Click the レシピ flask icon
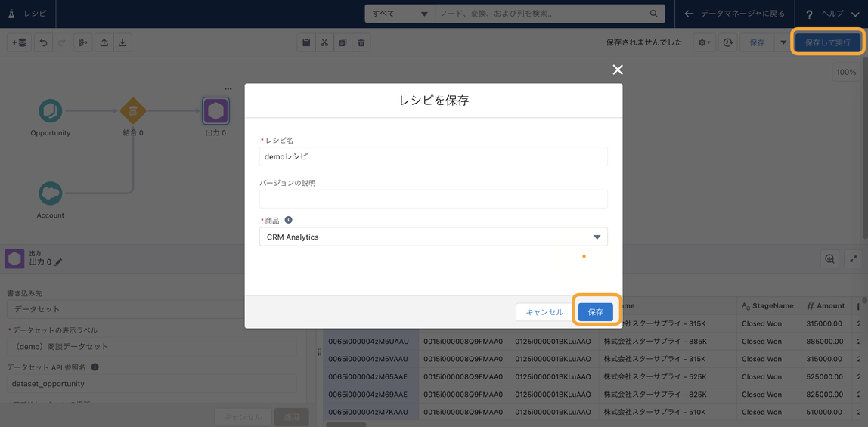This screenshot has width=868, height=427. [11, 14]
